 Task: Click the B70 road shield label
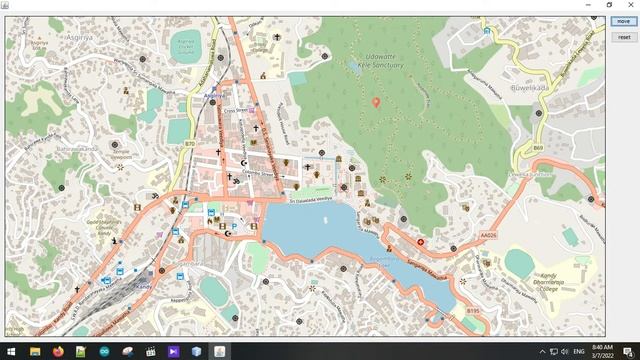[190, 144]
